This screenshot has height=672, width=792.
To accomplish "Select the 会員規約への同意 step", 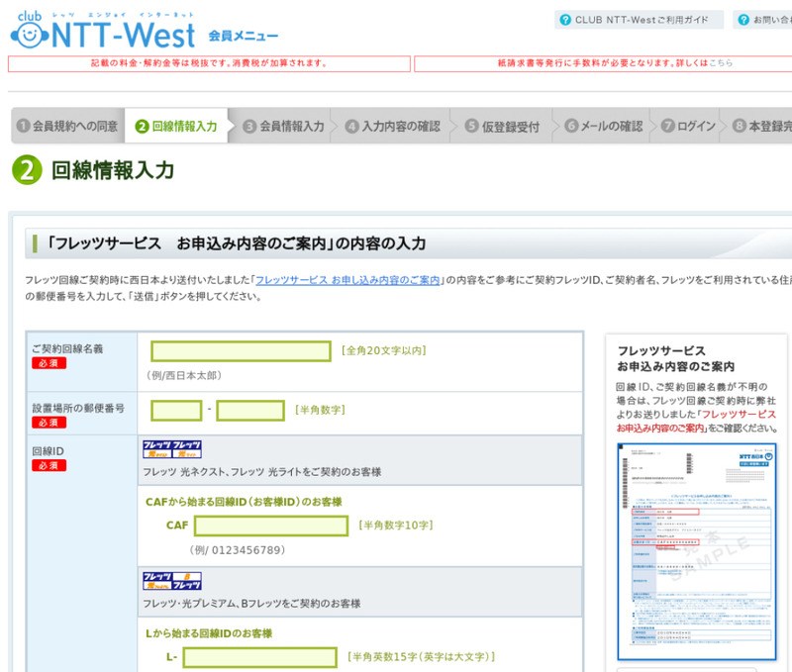I will click(68, 127).
